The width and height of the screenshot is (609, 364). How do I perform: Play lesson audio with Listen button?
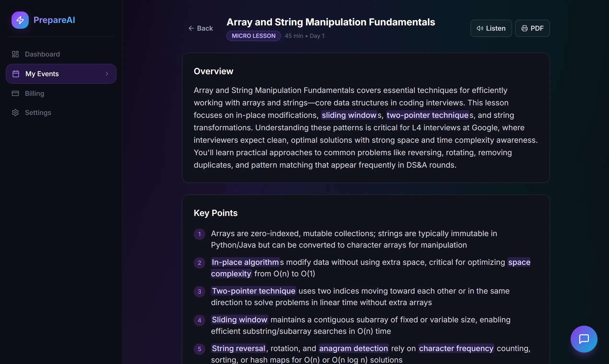coord(491,28)
